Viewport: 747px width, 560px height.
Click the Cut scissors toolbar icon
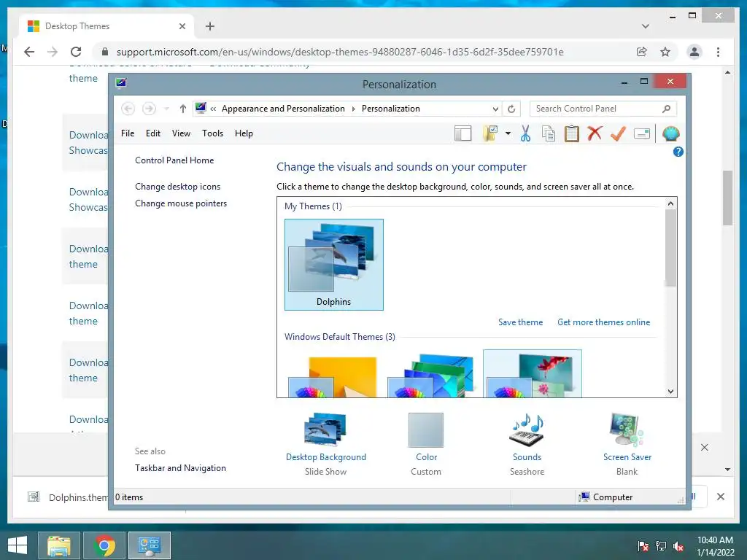click(525, 134)
